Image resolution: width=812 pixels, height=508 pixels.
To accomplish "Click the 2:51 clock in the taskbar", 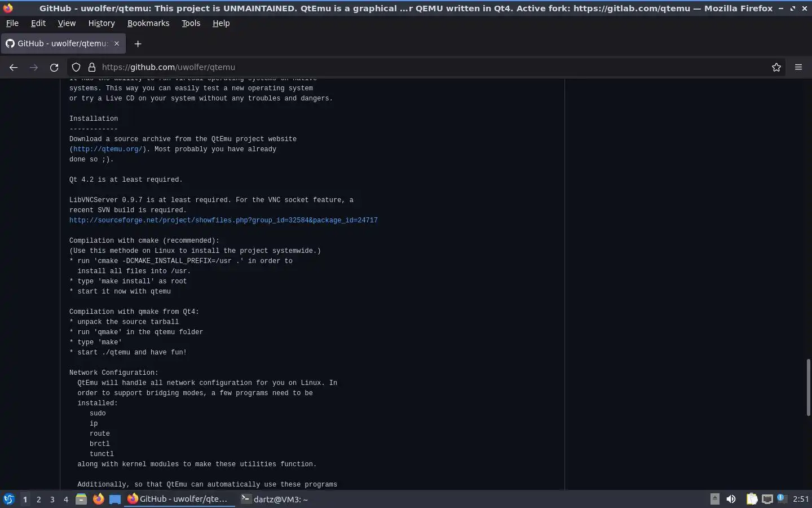I will pyautogui.click(x=801, y=499).
